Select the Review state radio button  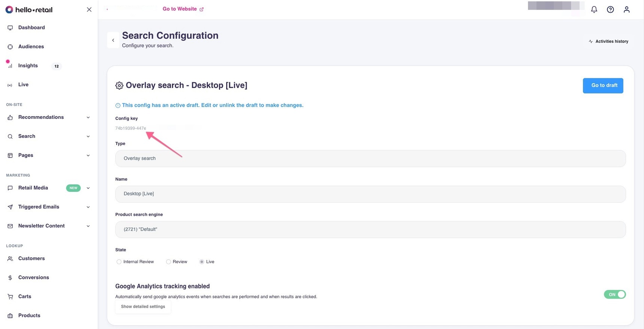tap(168, 262)
